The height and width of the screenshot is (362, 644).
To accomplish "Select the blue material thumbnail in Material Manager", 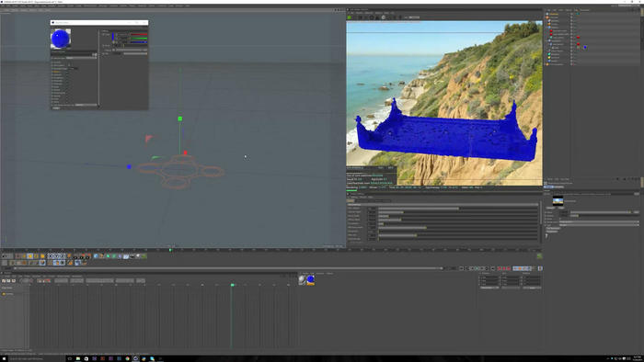I will point(311,279).
